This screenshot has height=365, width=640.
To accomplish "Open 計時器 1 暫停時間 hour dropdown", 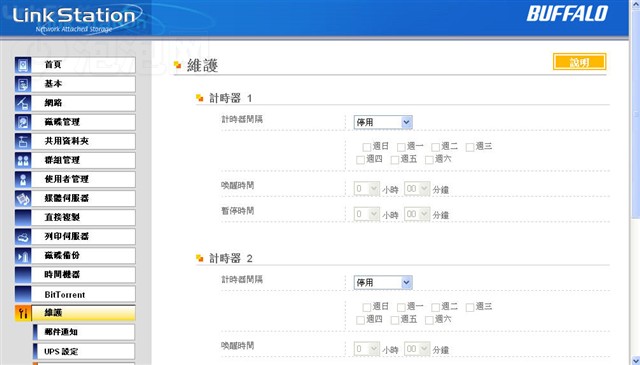I will click(x=367, y=214).
